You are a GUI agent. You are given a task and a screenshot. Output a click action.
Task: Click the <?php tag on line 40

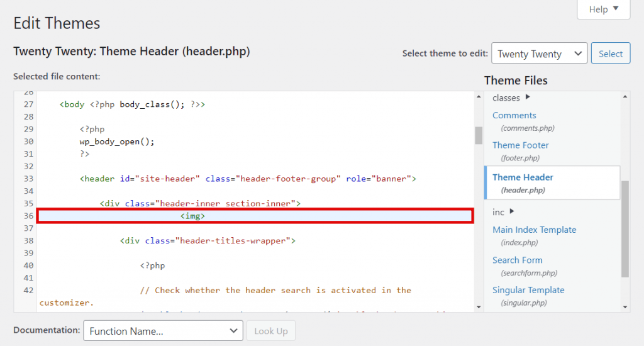coord(152,265)
